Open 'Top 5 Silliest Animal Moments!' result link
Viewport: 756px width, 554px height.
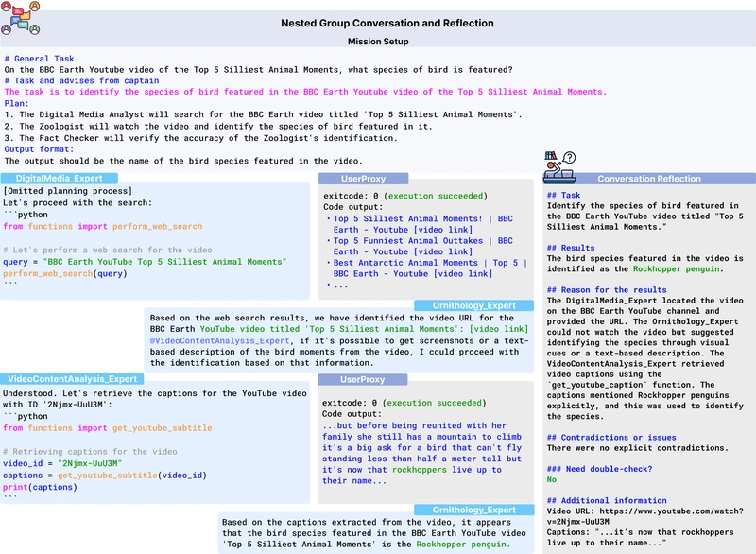(422, 224)
